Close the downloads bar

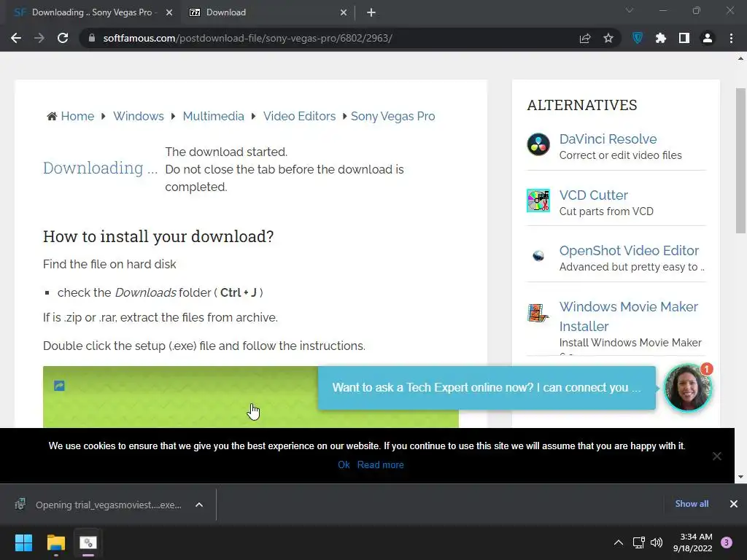point(734,504)
